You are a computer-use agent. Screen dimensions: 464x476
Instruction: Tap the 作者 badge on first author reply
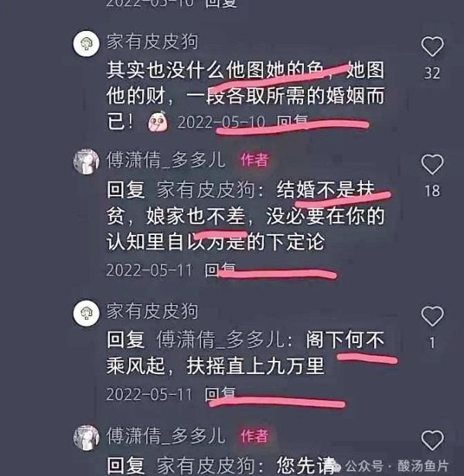click(x=254, y=160)
